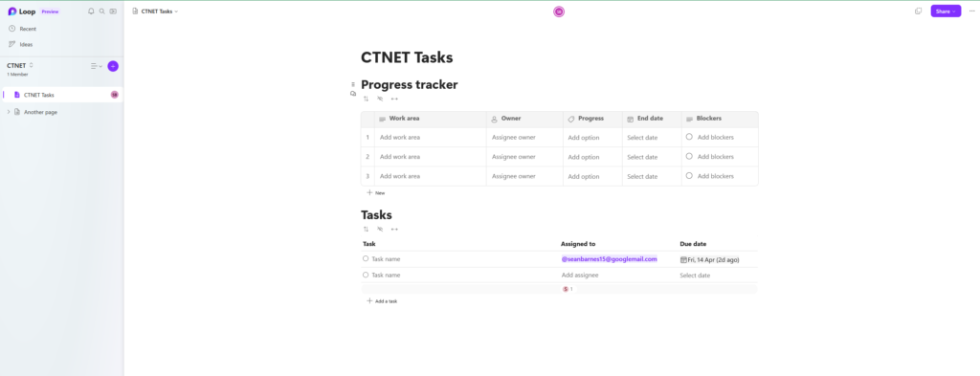Click the sort icon under Progress tracker
The height and width of the screenshot is (376, 980).
click(x=367, y=99)
